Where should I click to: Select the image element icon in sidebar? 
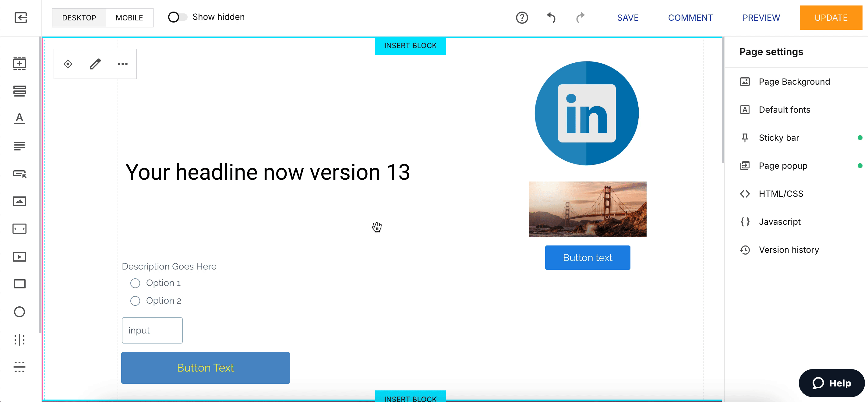click(19, 201)
